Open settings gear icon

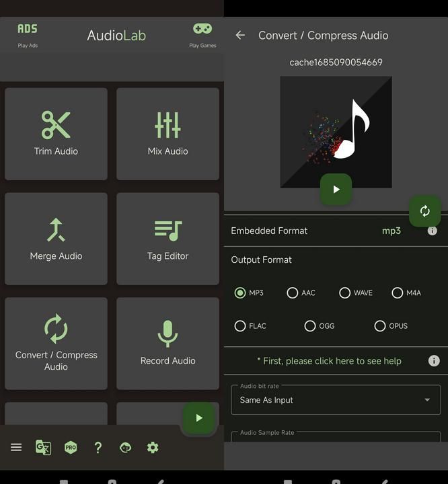click(x=153, y=447)
